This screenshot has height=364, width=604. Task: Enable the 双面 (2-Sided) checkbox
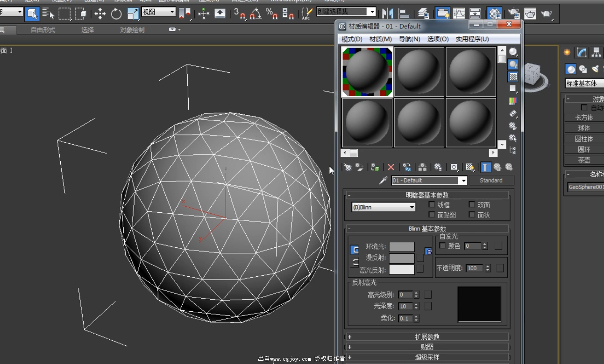pos(472,205)
